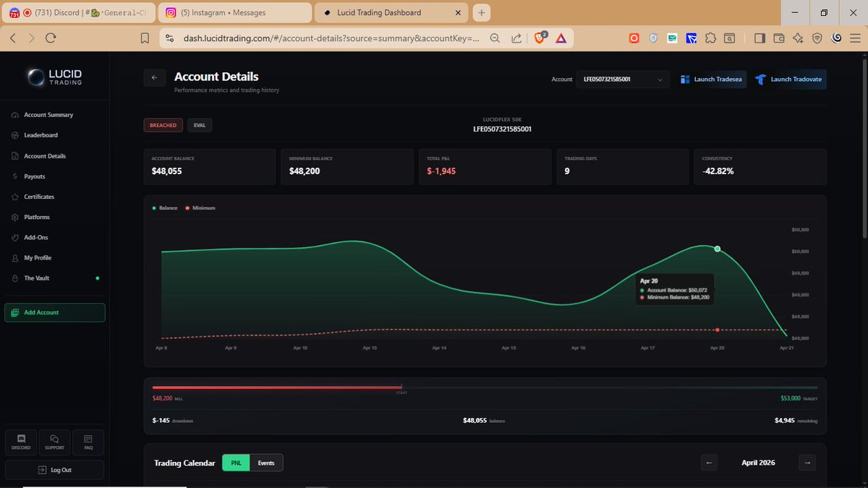Select the Lucid Trading Dashboard tab
The width and height of the screenshot is (868, 488).
point(391,12)
